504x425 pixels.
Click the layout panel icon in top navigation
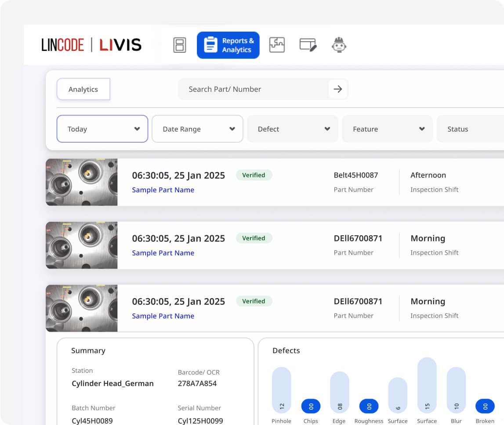coord(180,45)
